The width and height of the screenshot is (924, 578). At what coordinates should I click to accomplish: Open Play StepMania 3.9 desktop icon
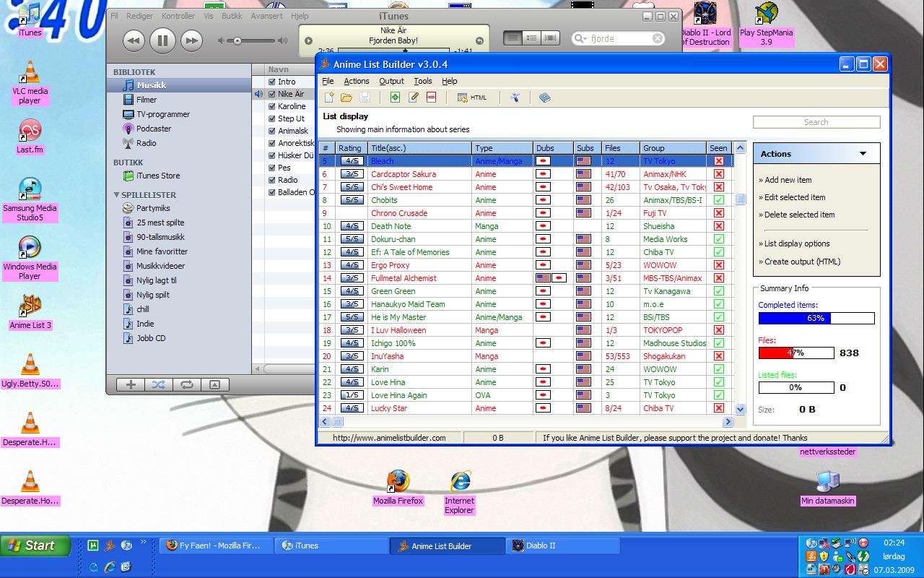pos(766,25)
